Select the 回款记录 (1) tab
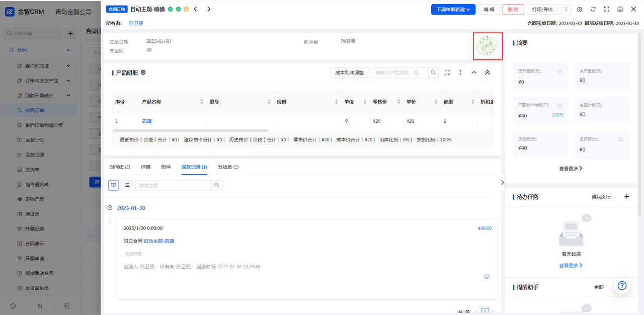Image resolution: width=644 pixels, height=315 pixels. pos(194,167)
